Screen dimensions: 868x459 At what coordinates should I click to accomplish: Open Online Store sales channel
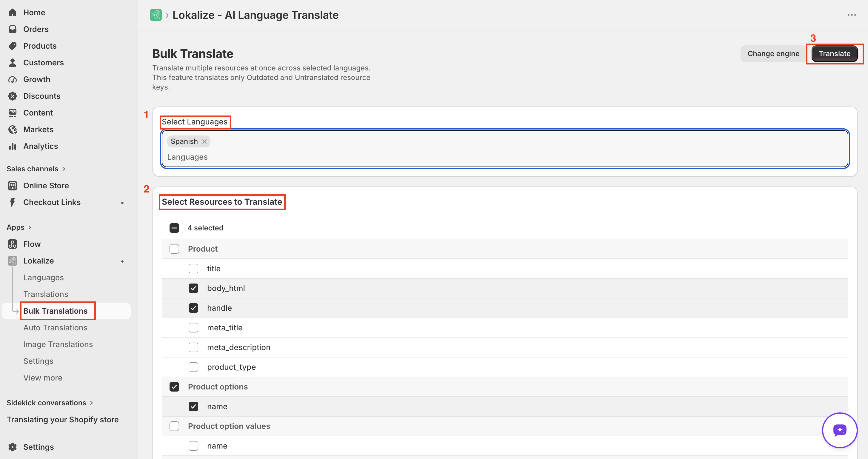[46, 186]
